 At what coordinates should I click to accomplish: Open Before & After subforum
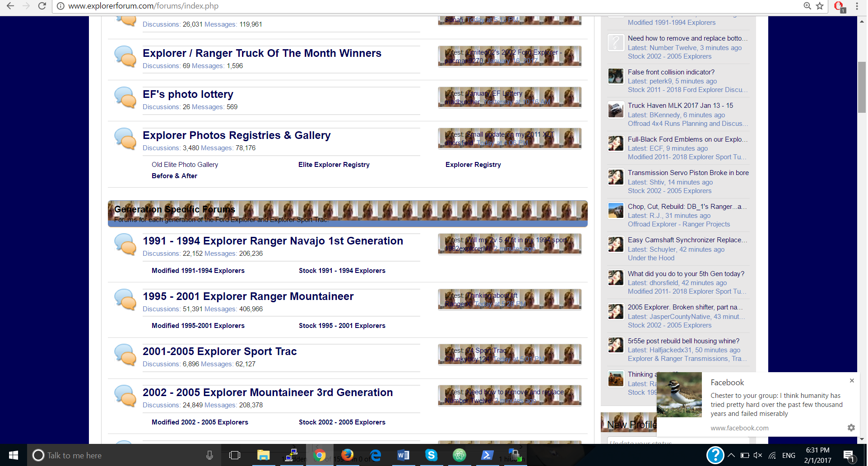[174, 176]
